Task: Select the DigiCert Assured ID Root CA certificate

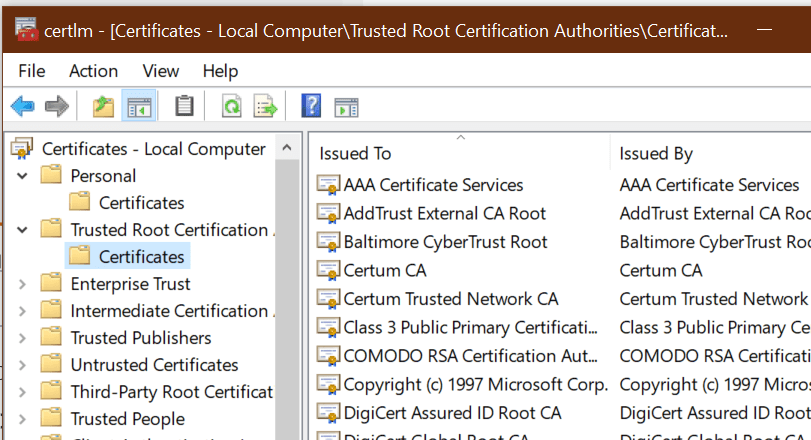Action: [x=452, y=413]
